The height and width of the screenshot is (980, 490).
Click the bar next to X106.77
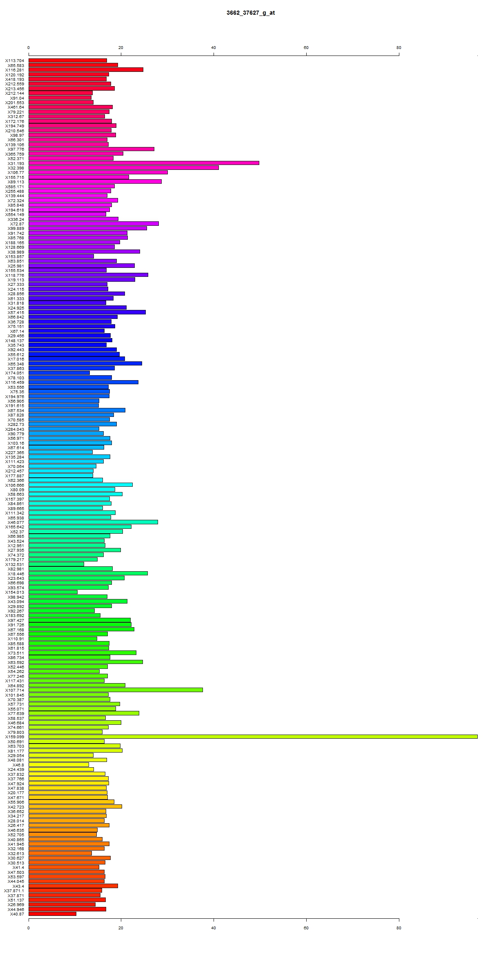[98, 172]
